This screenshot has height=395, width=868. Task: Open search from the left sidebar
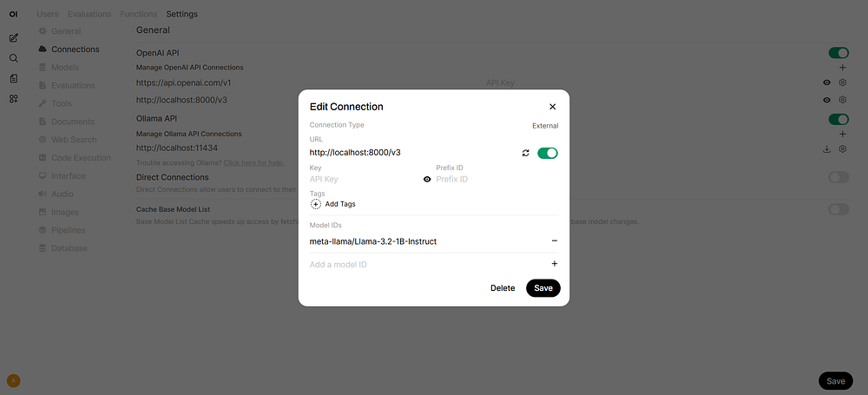coord(14,58)
